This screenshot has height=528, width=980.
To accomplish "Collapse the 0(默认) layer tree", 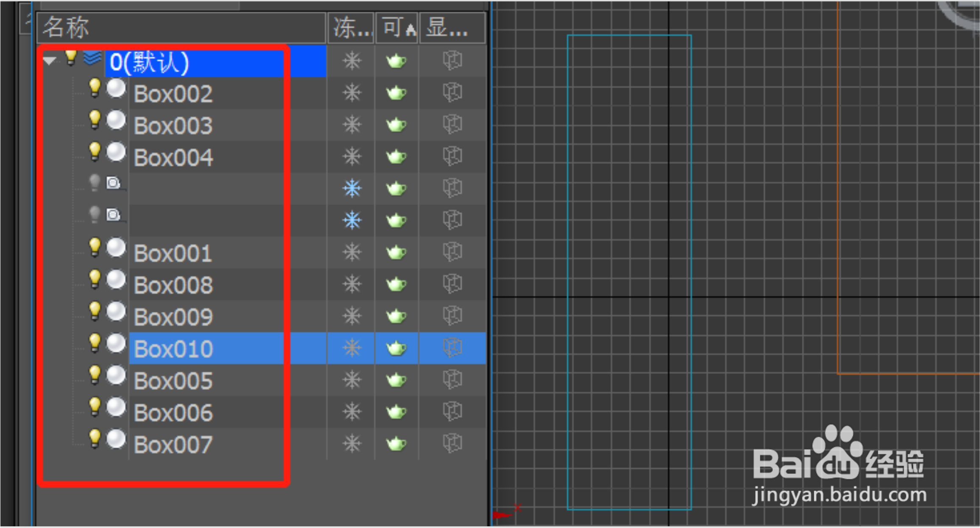I will pyautogui.click(x=50, y=61).
